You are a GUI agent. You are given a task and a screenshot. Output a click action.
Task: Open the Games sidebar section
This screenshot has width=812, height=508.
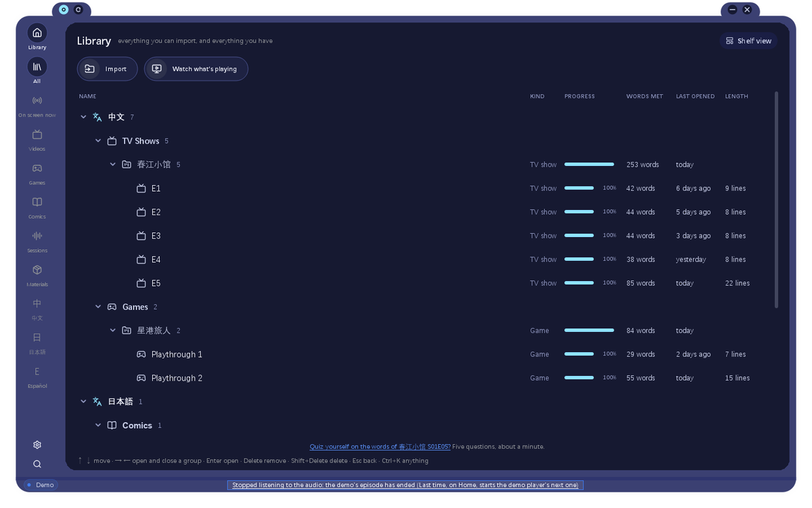37,173
